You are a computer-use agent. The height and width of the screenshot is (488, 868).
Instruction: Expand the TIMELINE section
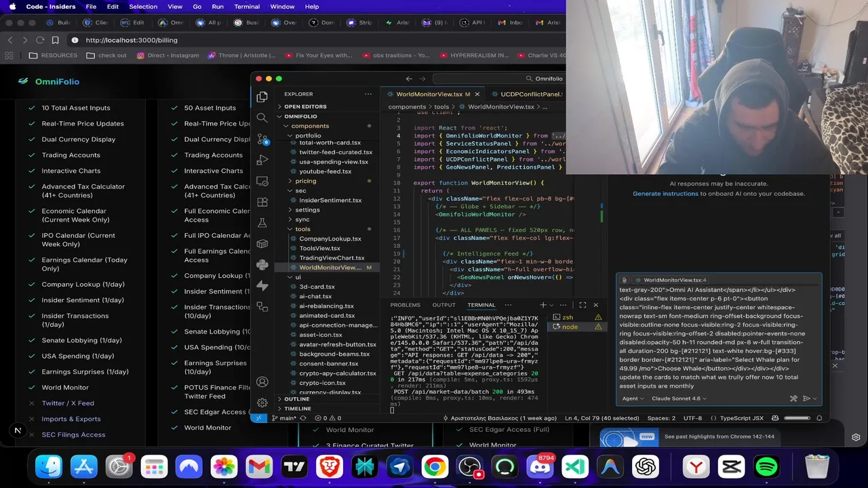[x=297, y=409]
